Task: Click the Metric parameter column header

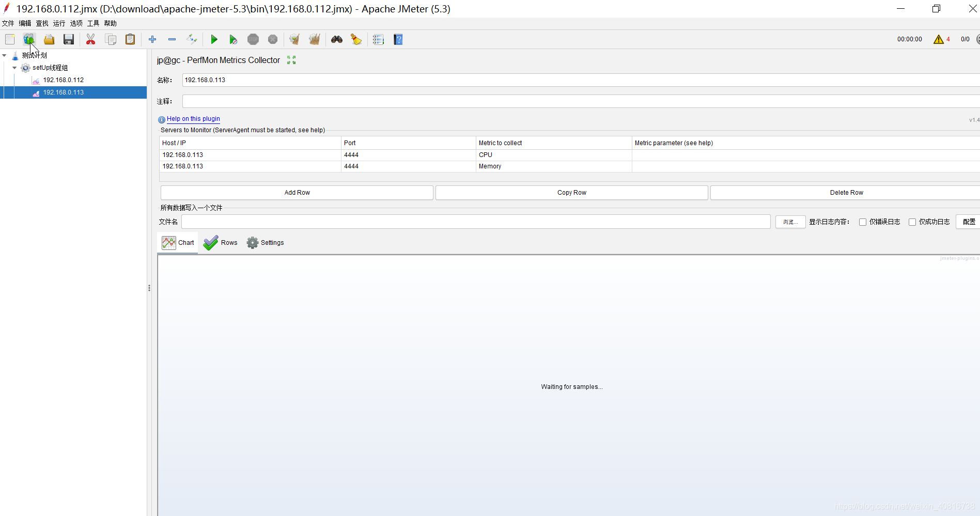Action: (806, 143)
